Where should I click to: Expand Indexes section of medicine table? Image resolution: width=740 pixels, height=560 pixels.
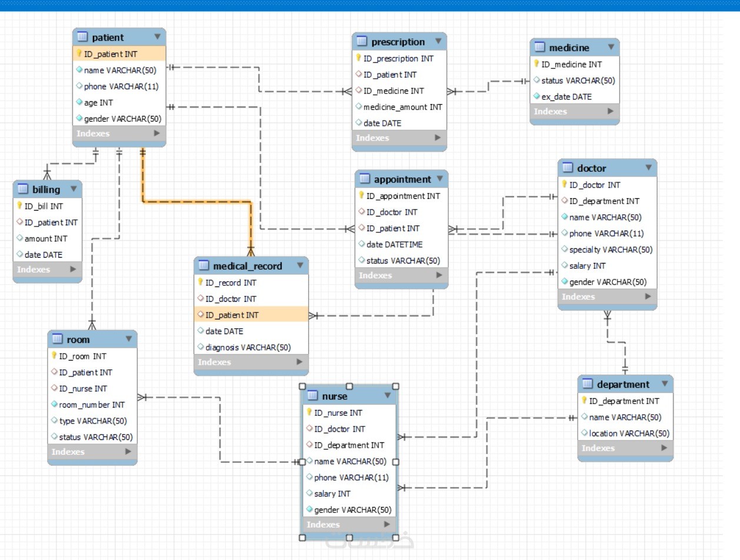click(611, 111)
